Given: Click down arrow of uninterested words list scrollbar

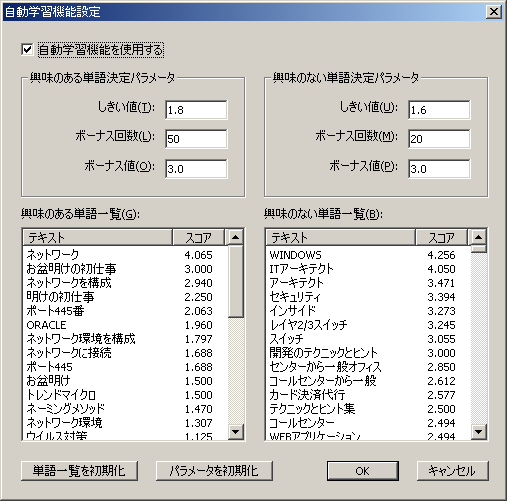Looking at the screenshot, I should tap(479, 432).
